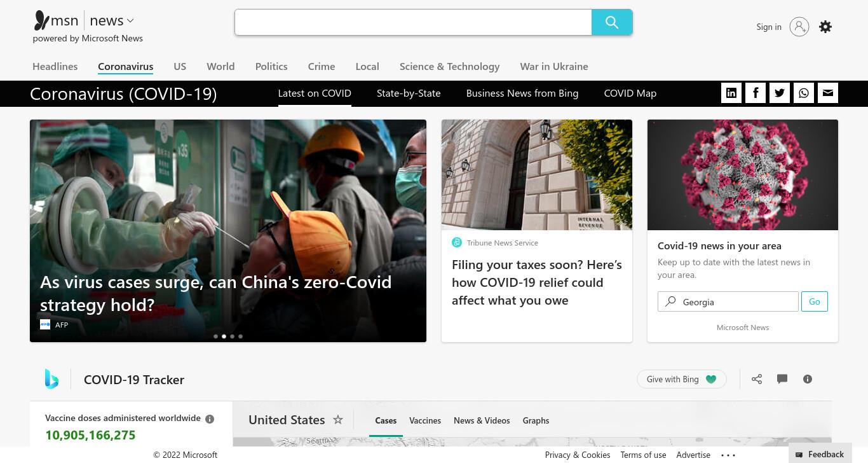Open the News & Videos tab
This screenshot has width=868, height=463.
point(482,420)
